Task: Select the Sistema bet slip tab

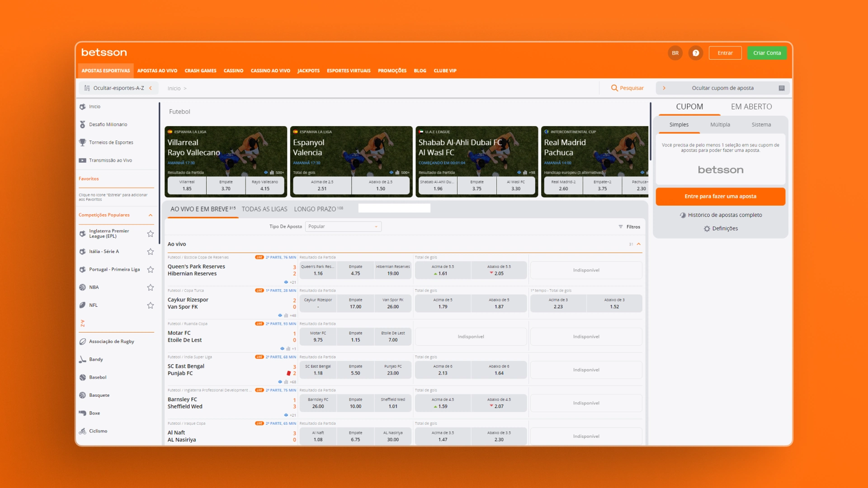Action: (x=761, y=125)
